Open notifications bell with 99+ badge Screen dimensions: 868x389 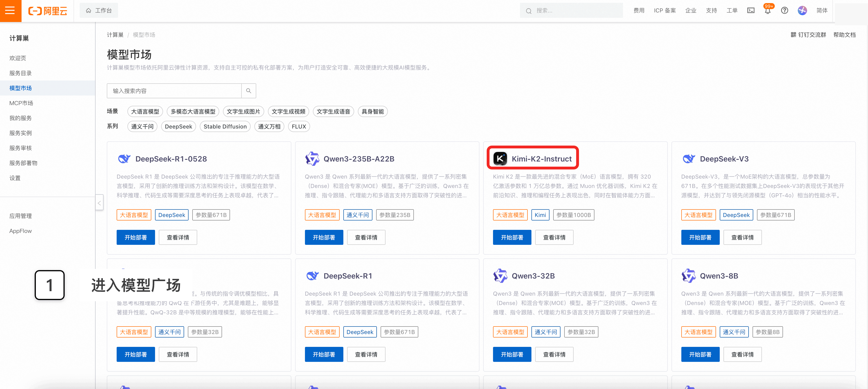coord(768,11)
